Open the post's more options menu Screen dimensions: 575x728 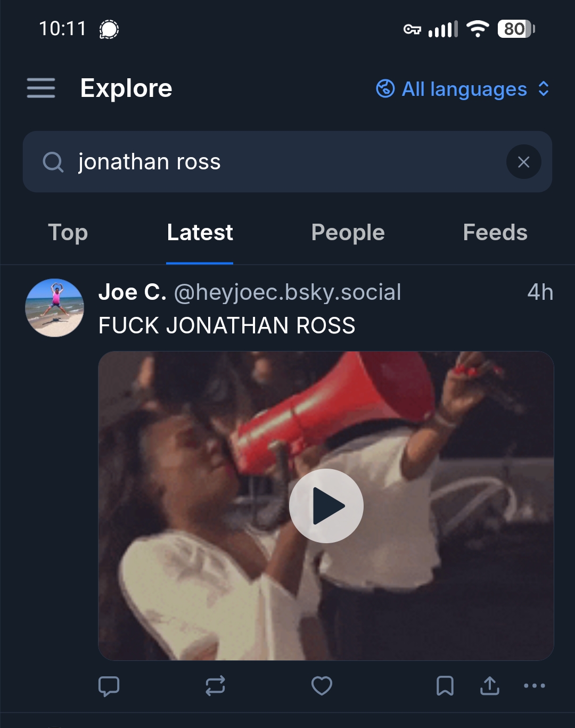(534, 686)
